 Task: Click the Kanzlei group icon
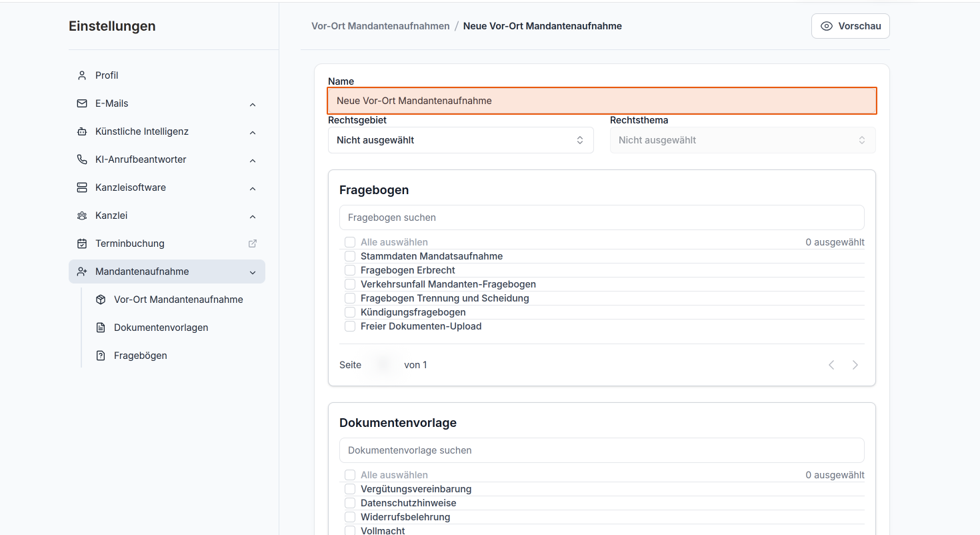[x=82, y=215]
